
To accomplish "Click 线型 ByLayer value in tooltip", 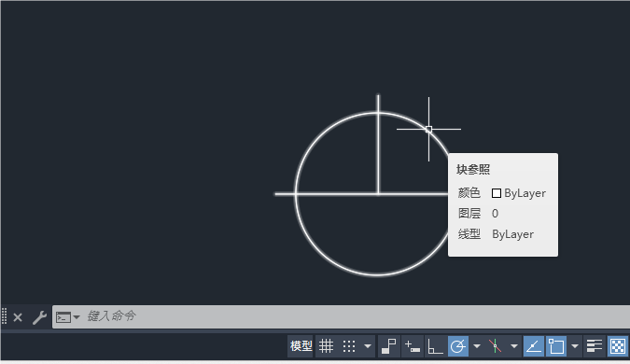I will tap(512, 234).
